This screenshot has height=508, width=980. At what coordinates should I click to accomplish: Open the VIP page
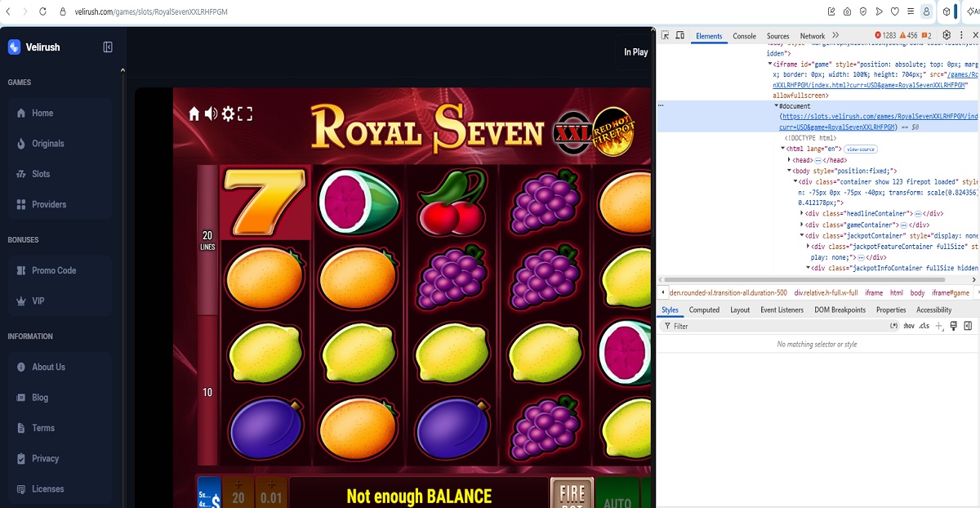coord(60,301)
